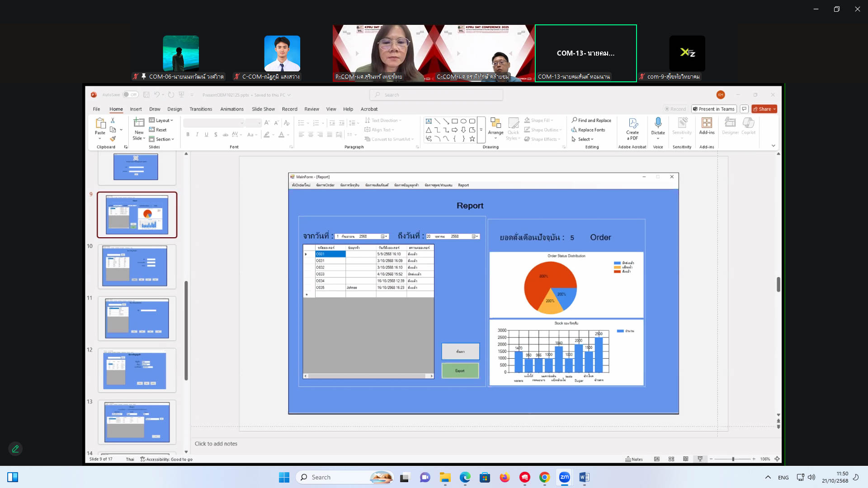
Task: Open the Transitions ribbon tab
Action: click(200, 109)
